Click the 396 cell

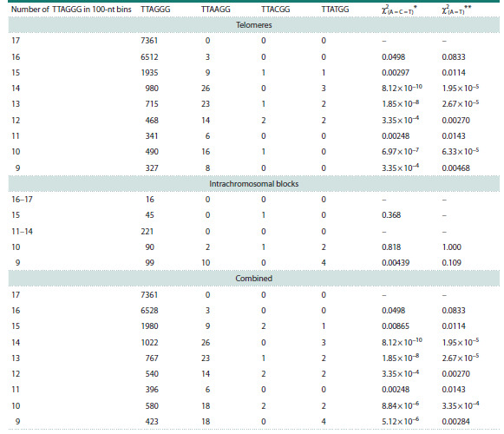[x=152, y=390]
